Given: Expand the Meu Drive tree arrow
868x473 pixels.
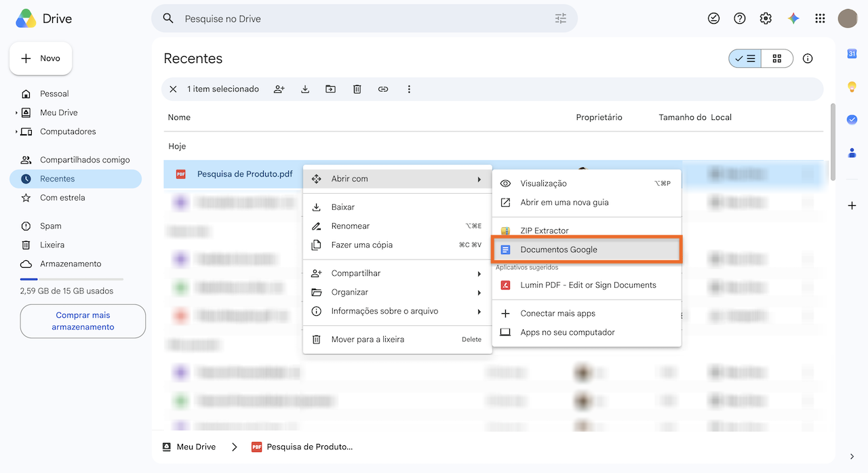Looking at the screenshot, I should point(16,112).
